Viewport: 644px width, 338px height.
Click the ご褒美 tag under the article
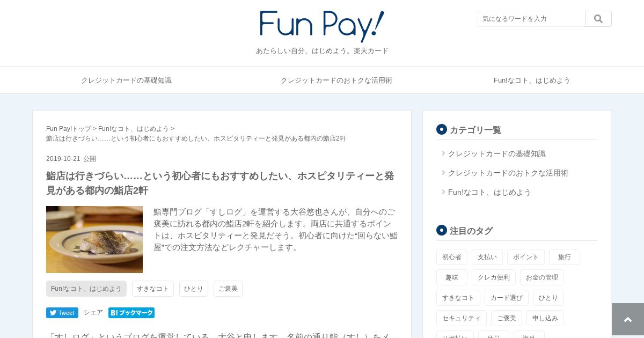click(228, 289)
